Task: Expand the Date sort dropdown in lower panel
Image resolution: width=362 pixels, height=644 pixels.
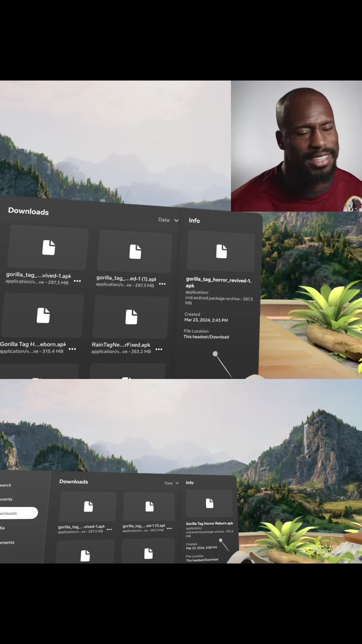Action: [172, 483]
